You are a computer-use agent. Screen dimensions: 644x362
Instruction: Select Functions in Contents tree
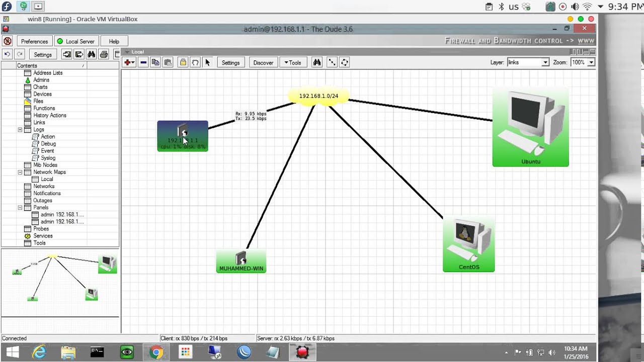click(x=44, y=108)
